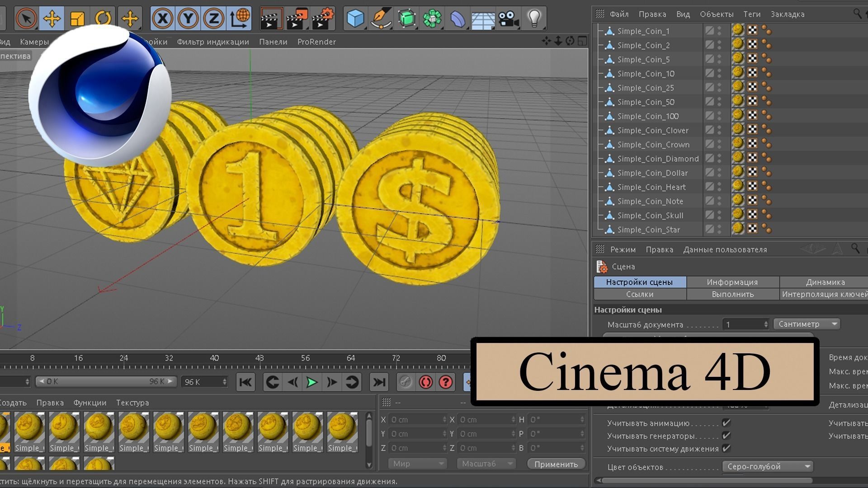Toggle Учитывать генераторы checkbox
The height and width of the screenshot is (488, 868).
coord(726,436)
